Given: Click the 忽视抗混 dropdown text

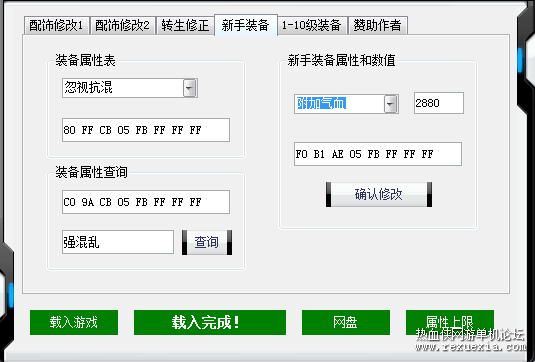Looking at the screenshot, I should (x=88, y=88).
